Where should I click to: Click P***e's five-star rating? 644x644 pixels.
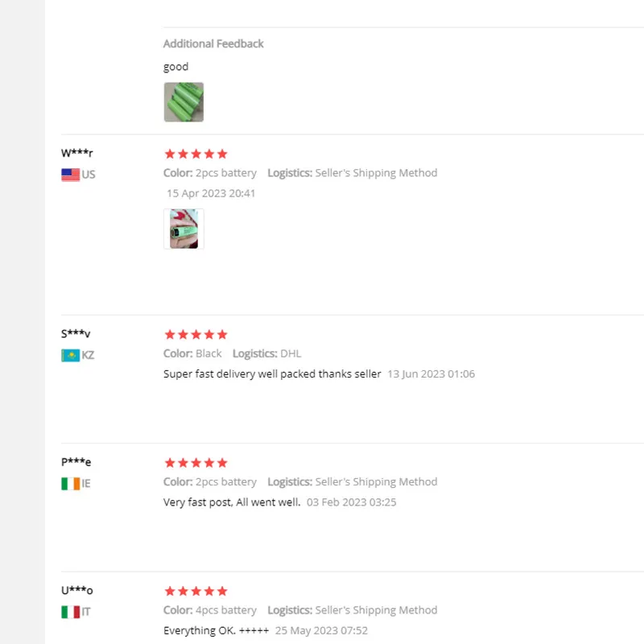pos(196,463)
